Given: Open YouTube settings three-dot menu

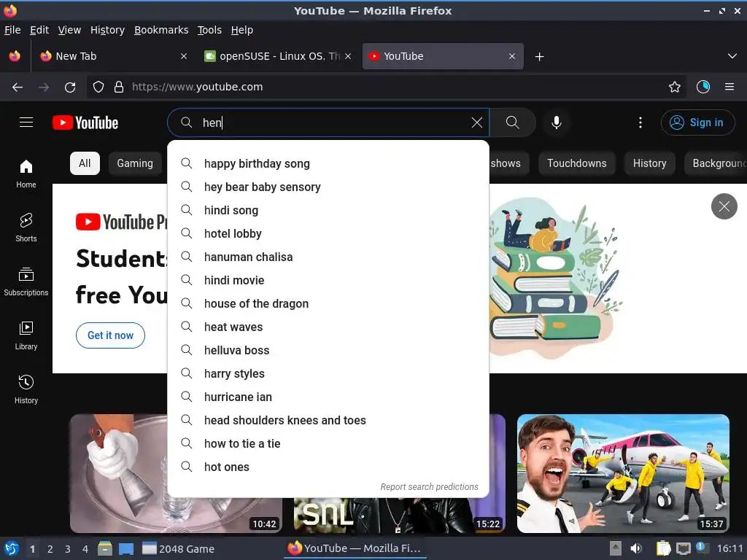Looking at the screenshot, I should coord(640,122).
